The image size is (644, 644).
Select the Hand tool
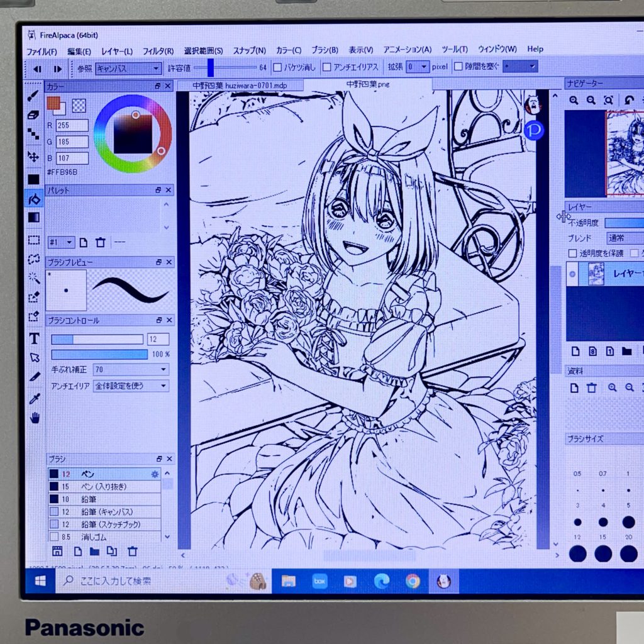[x=35, y=418]
